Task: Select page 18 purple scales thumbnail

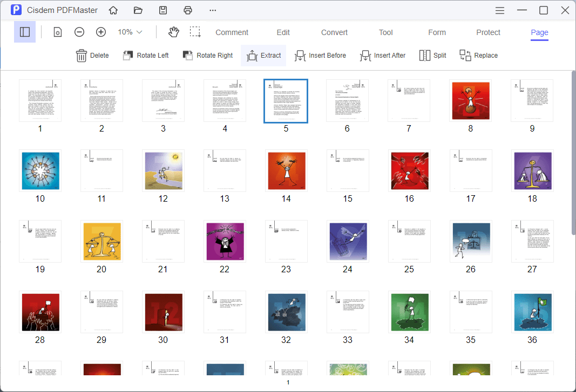Action: coord(533,171)
